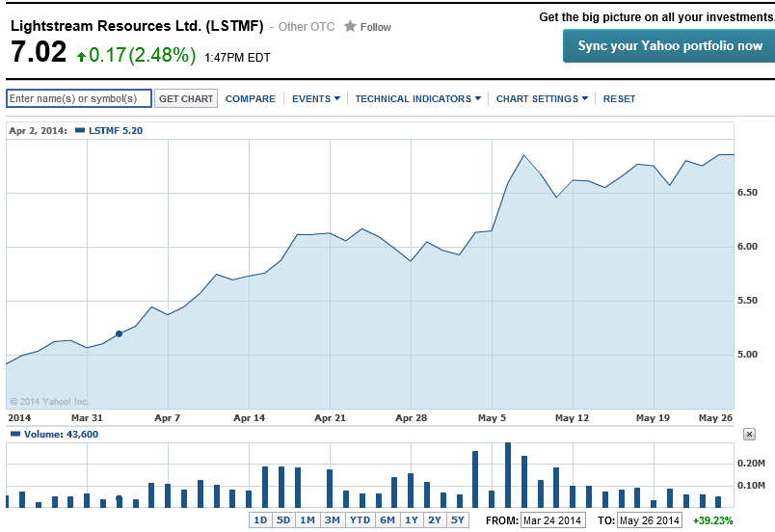The image size is (775, 532).
Task: Show the 2Y range
Action: click(435, 520)
